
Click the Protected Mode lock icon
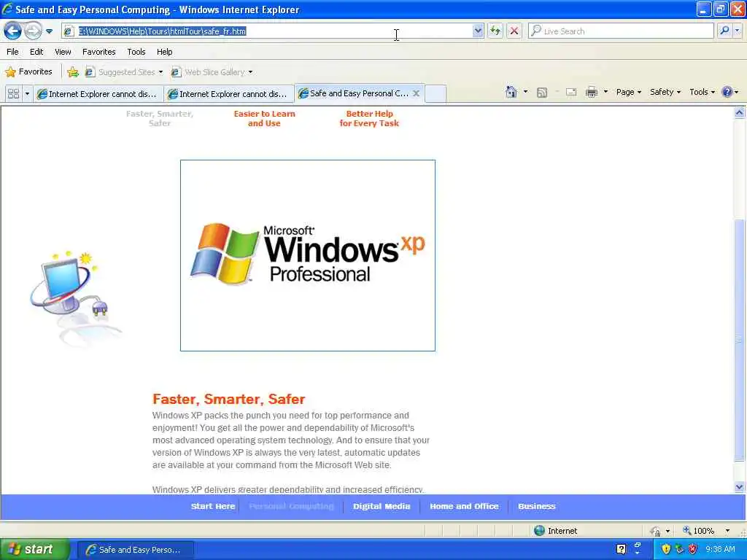pyautogui.click(x=656, y=531)
